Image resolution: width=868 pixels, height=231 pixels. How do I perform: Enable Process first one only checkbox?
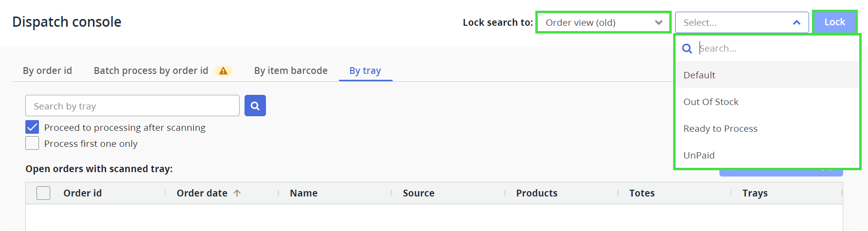tap(32, 143)
